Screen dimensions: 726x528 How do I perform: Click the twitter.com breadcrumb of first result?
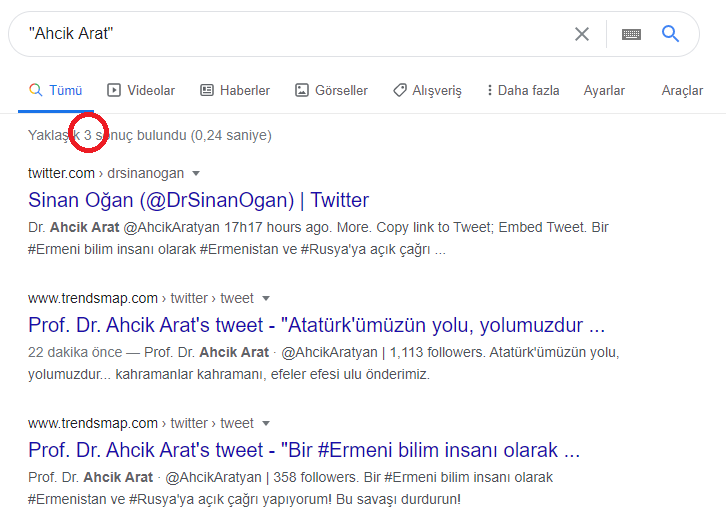[x=62, y=173]
